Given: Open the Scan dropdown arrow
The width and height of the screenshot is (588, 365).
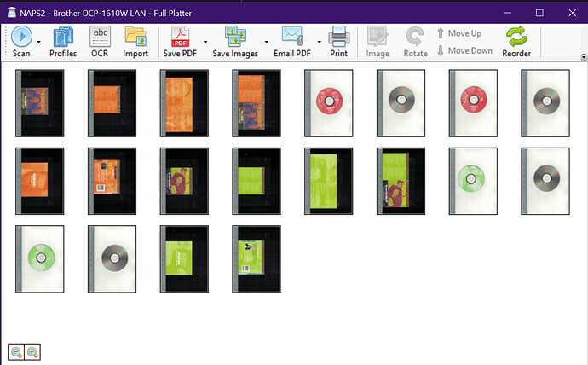Looking at the screenshot, I should (x=38, y=42).
